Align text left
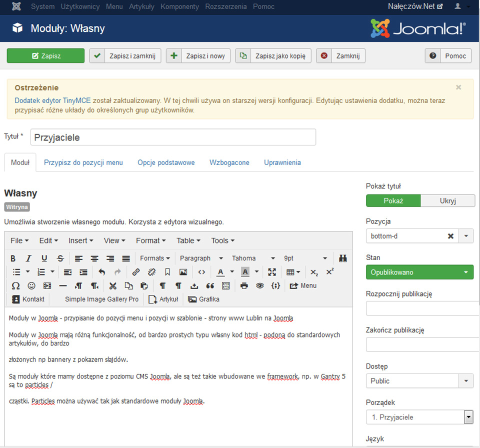The width and height of the screenshot is (480, 448). 78,258
